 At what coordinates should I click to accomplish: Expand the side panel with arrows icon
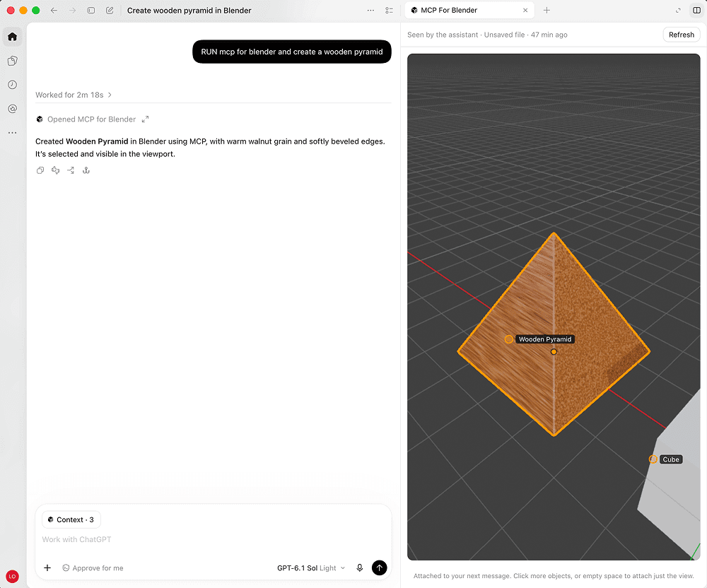tap(678, 11)
